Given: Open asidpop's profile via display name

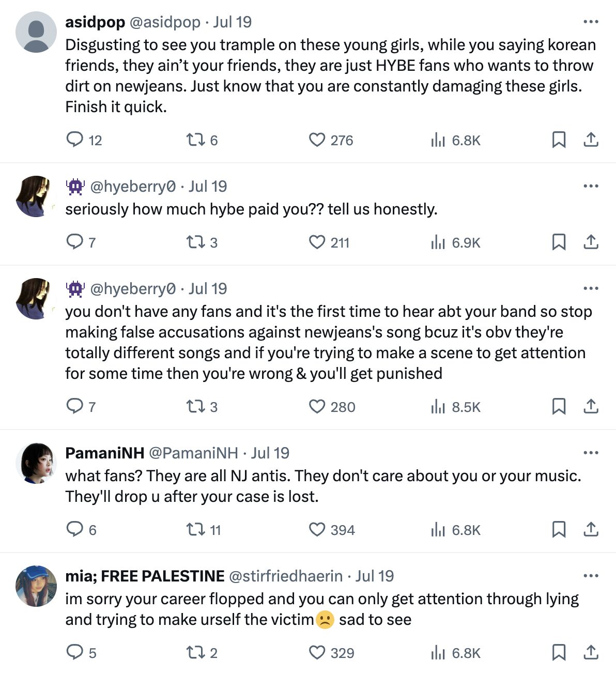Looking at the screenshot, I should [95, 22].
